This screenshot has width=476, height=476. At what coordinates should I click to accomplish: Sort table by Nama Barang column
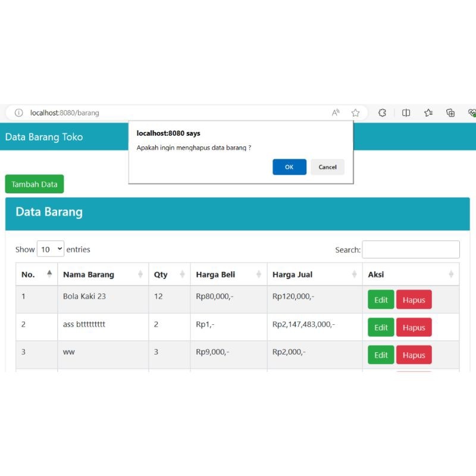coord(102,274)
